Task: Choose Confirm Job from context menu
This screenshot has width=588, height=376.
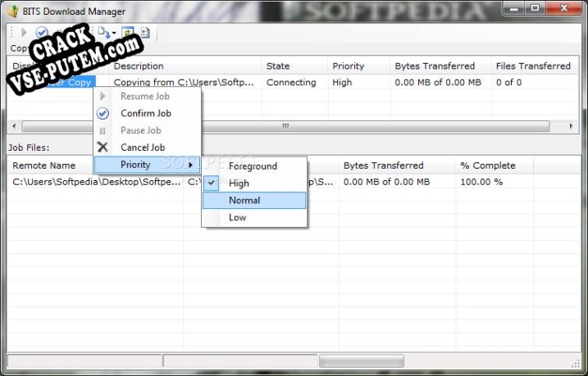Action: [148, 113]
